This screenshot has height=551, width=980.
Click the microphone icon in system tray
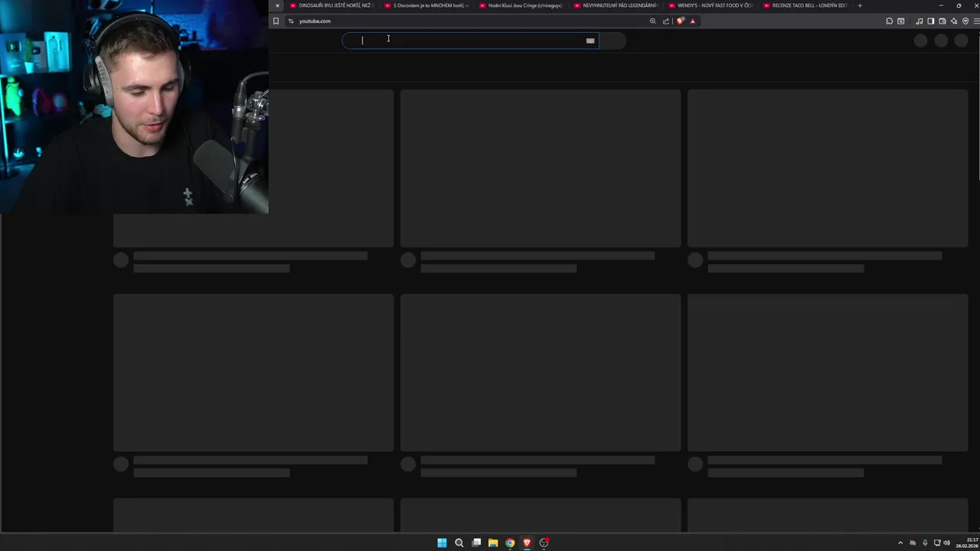(x=925, y=543)
